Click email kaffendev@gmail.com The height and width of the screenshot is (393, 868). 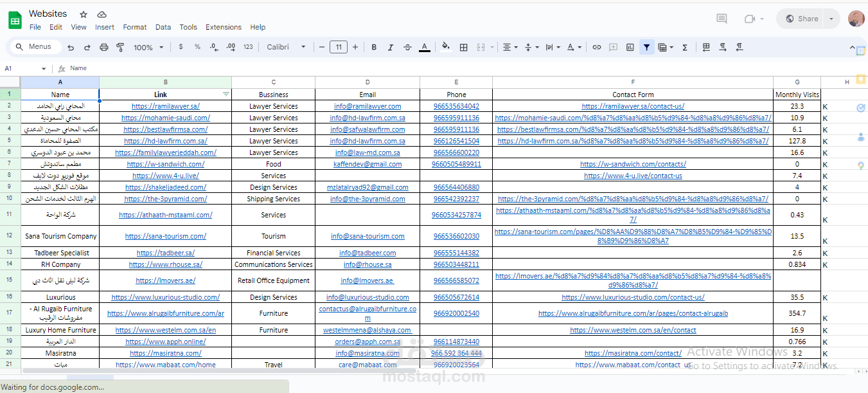(368, 164)
